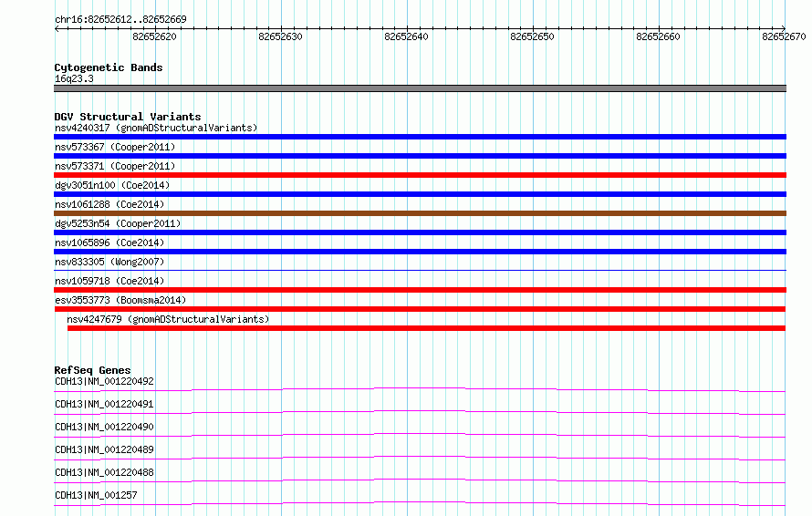
Task: Click the blue bar under nsv1065896
Action: point(420,252)
